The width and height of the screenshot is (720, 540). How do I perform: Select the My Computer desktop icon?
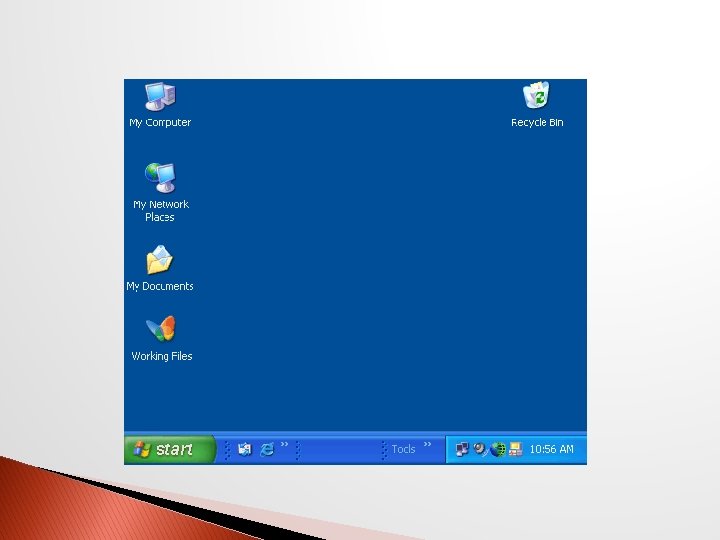click(x=160, y=96)
